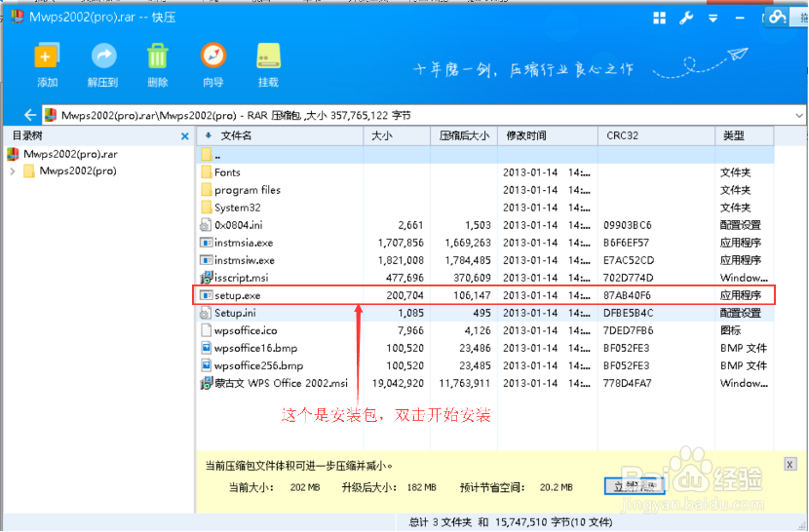Click the cloud icon at top right
The image size is (809, 532).
777,18
